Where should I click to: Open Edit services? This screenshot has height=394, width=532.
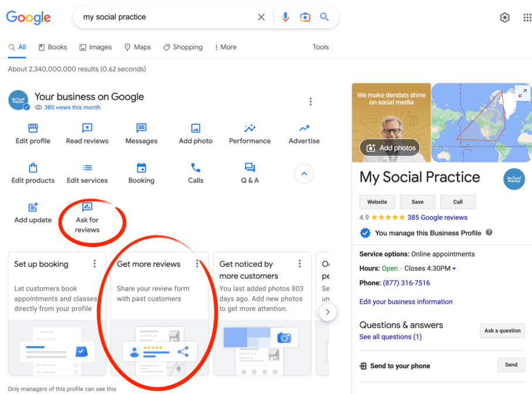87,174
